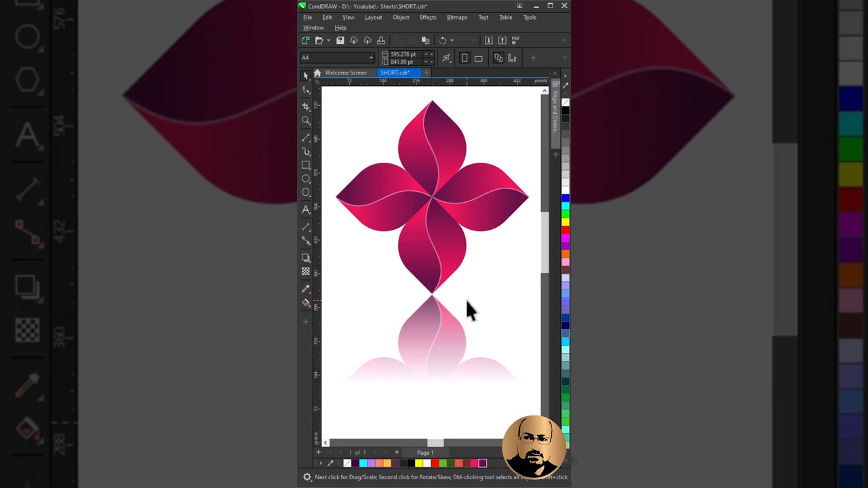This screenshot has width=868, height=488.
Task: Select the Text tool in the toolbox
Action: point(306,210)
